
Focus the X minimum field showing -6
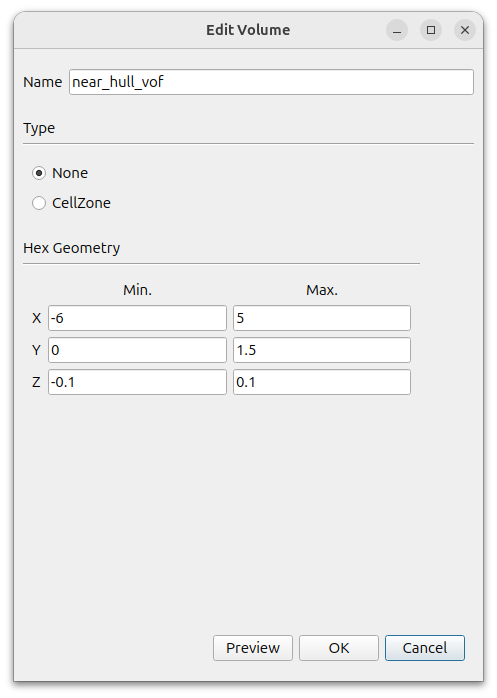pos(137,318)
